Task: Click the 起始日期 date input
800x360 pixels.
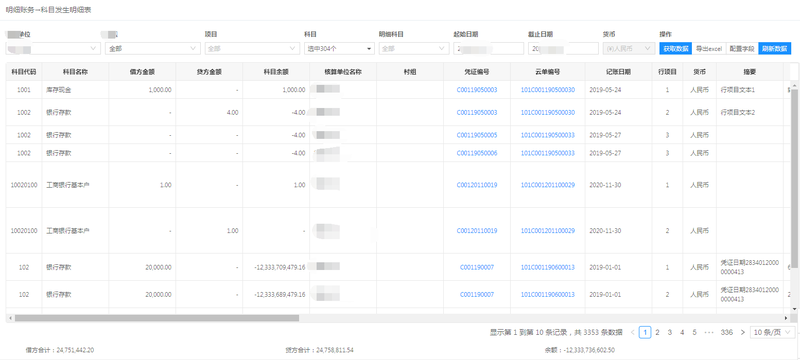Action: click(x=488, y=48)
